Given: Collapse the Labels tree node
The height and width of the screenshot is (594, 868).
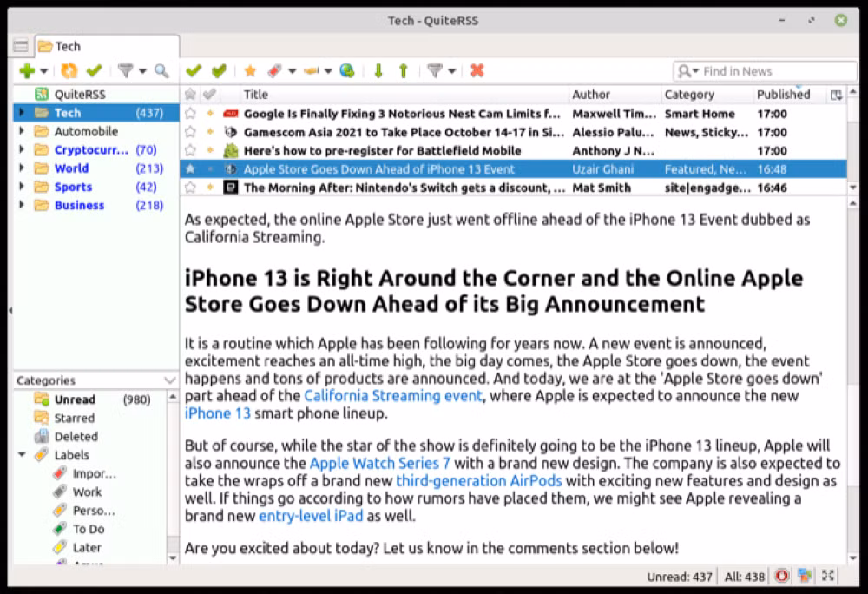Looking at the screenshot, I should pos(23,454).
